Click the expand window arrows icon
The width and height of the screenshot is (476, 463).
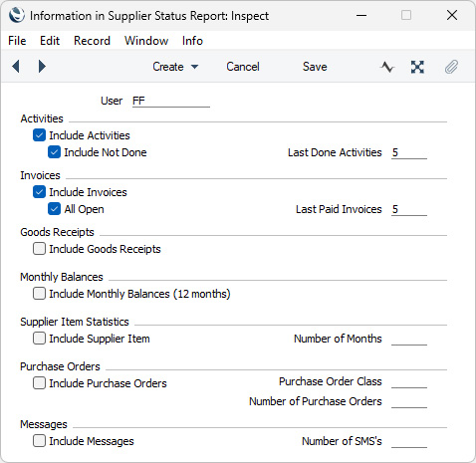point(417,67)
